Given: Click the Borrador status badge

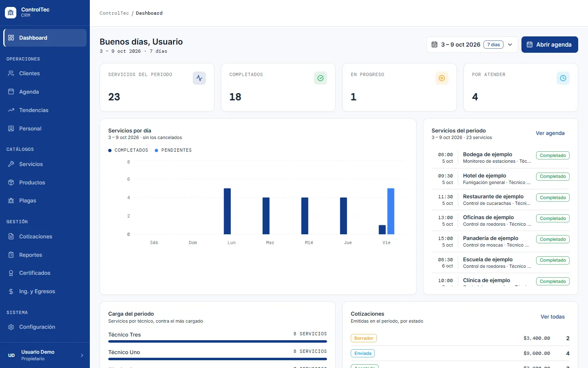Looking at the screenshot, I should [364, 338].
